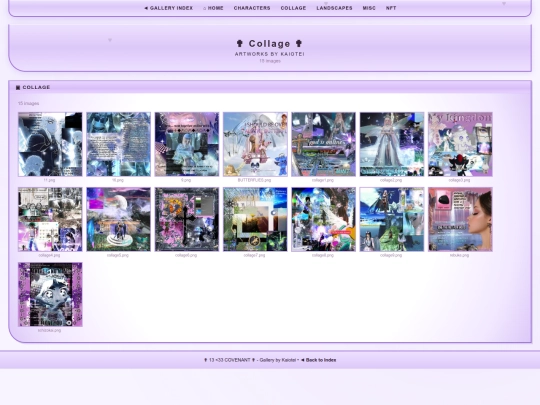
Task: Click the 'ARTWORKS BY KAIOTEI' subtitle
Action: point(270,54)
